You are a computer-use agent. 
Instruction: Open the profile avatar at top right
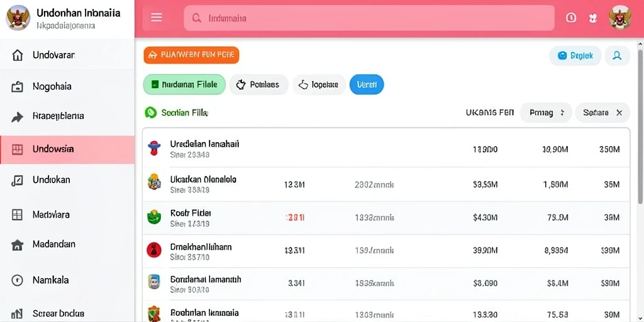pyautogui.click(x=619, y=17)
